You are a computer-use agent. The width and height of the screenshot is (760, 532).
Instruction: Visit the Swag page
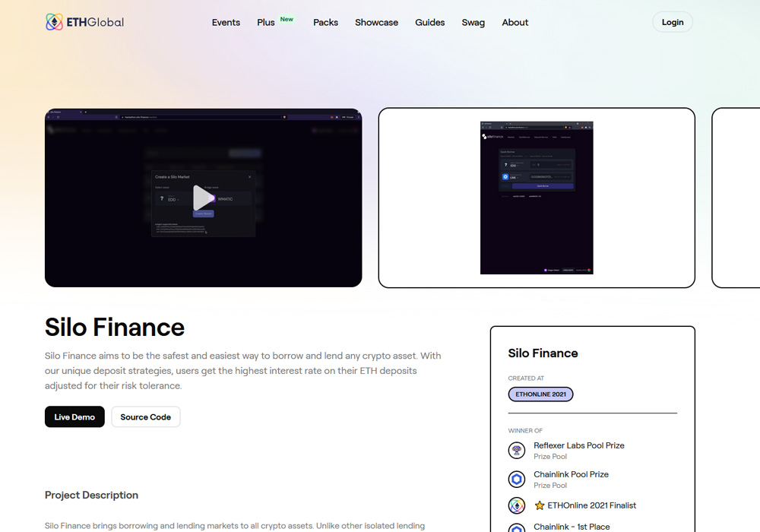point(473,22)
